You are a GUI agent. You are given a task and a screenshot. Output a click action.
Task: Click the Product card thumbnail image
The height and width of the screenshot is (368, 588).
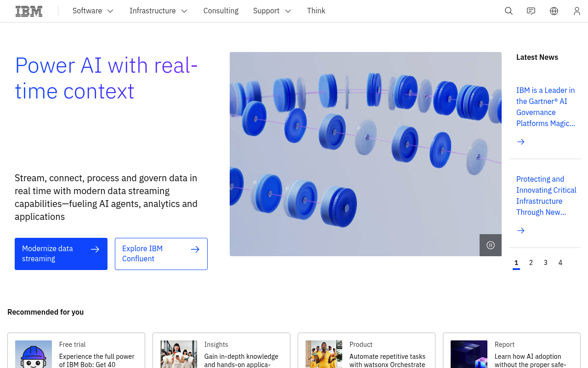[324, 354]
